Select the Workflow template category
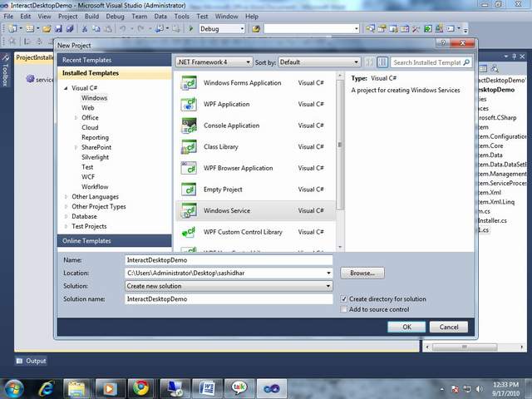 tap(95, 186)
